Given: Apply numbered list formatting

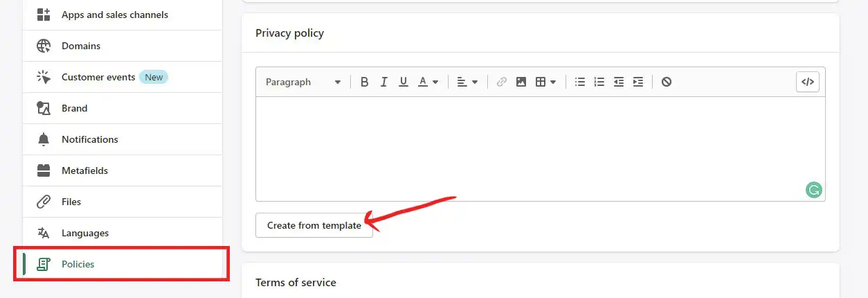Looking at the screenshot, I should pos(599,82).
